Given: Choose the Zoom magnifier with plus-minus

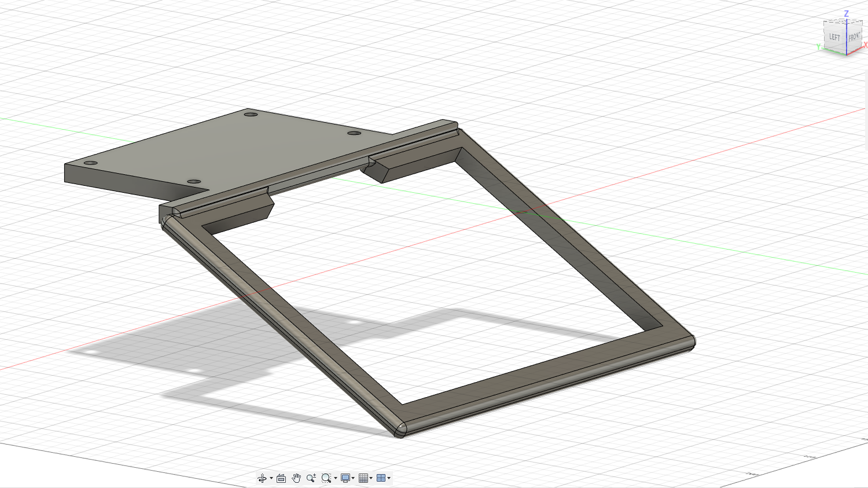Looking at the screenshot, I should pyautogui.click(x=311, y=478).
